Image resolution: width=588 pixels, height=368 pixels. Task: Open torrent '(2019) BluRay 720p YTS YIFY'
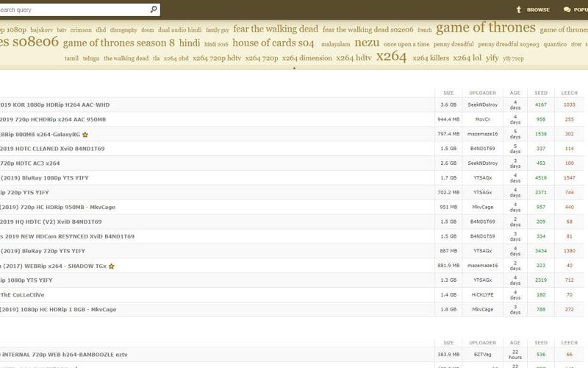(43, 251)
